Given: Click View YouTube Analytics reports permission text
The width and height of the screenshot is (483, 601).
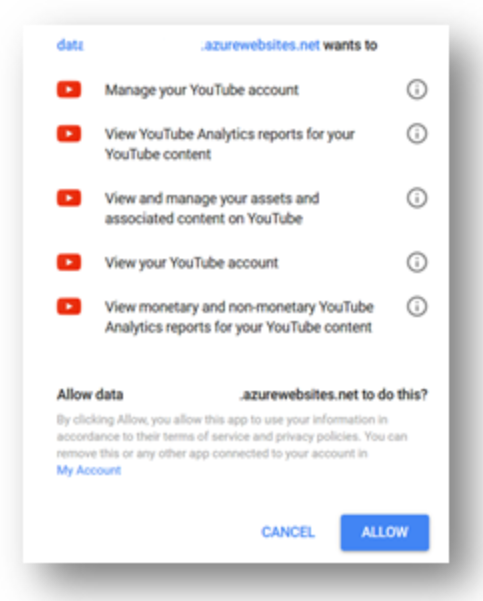Looking at the screenshot, I should (230, 144).
